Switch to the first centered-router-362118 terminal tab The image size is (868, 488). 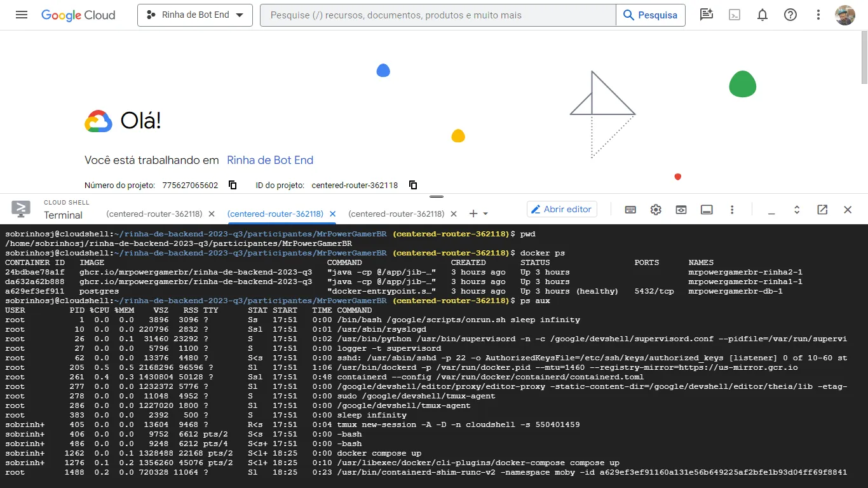click(x=154, y=214)
